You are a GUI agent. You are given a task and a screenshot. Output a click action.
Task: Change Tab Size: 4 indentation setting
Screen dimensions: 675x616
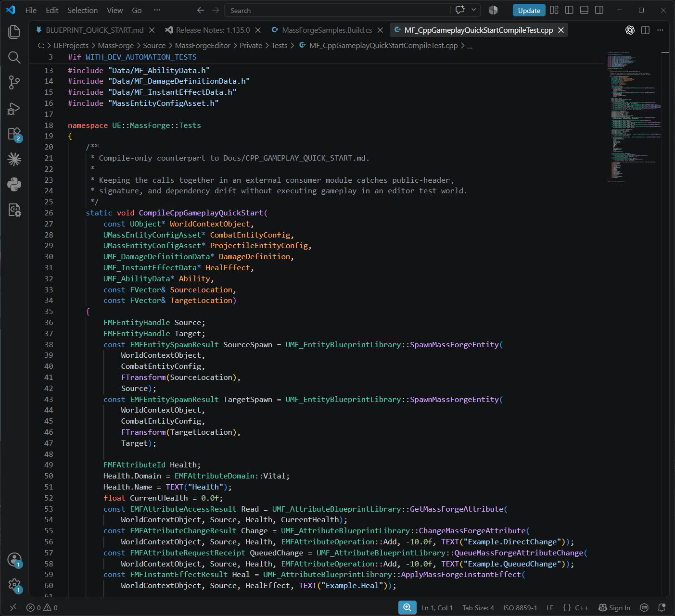pyautogui.click(x=478, y=607)
